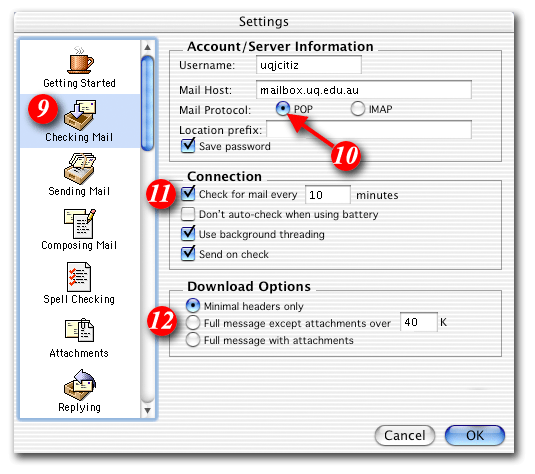This screenshot has height=474, width=535.
Task: Disable Check for mail every checkbox
Action: pyautogui.click(x=188, y=193)
